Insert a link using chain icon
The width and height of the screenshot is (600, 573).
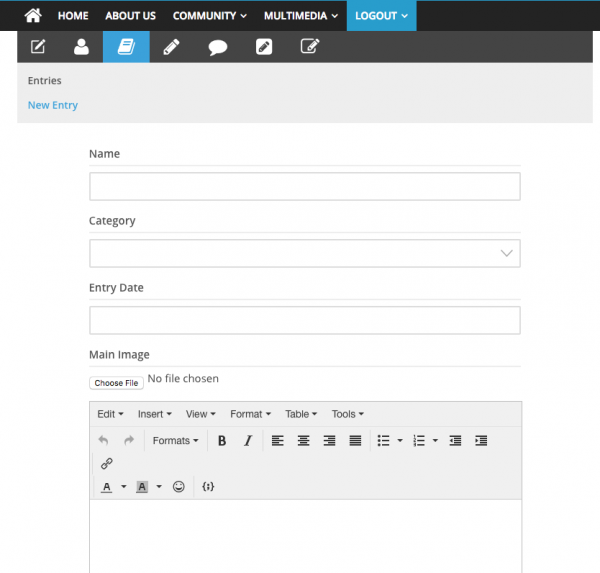tap(107, 464)
